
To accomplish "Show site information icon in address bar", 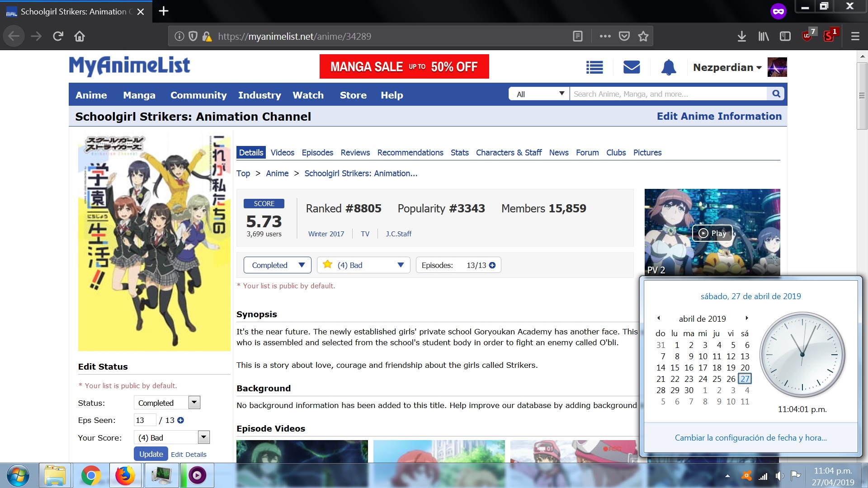I will 179,36.
